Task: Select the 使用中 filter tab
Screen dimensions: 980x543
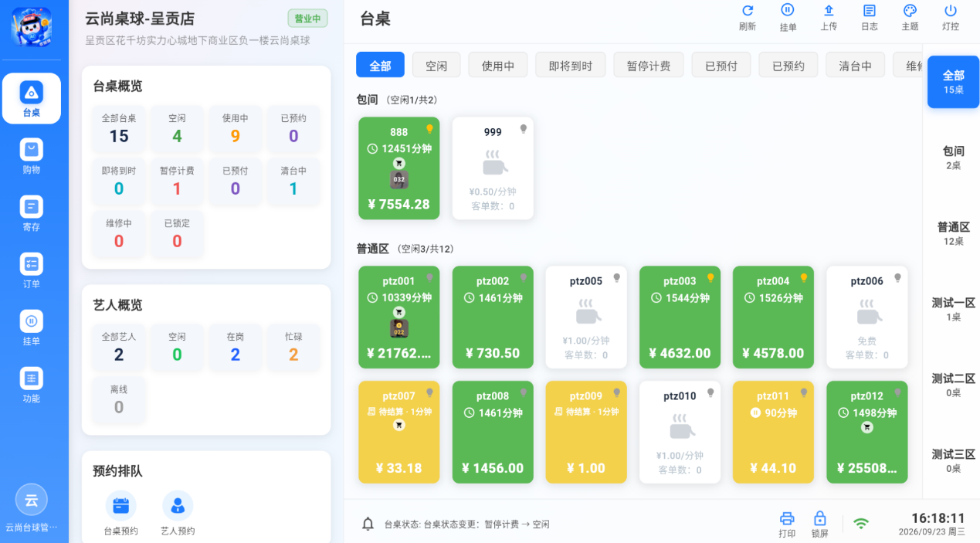Action: click(498, 65)
